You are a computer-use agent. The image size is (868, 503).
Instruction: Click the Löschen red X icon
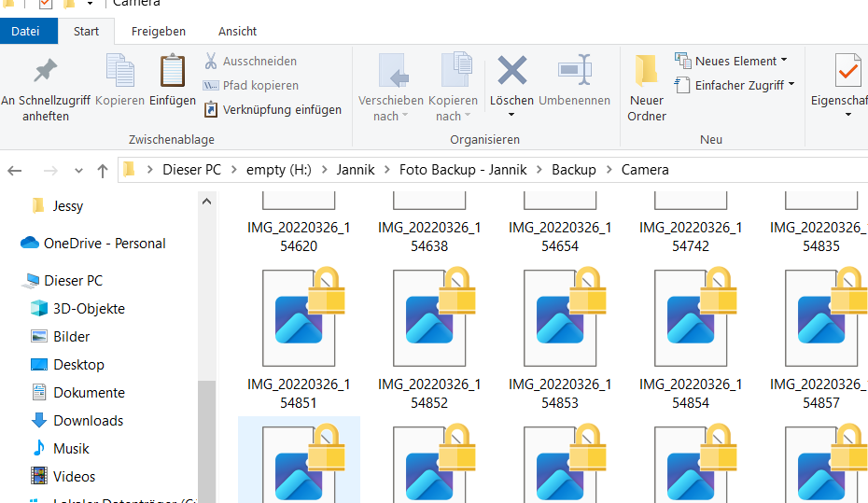(x=511, y=70)
